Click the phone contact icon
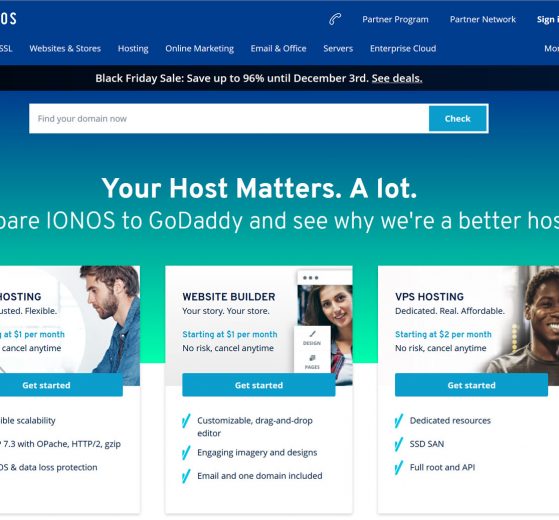Screen dimensions: 559x520 (x=335, y=19)
